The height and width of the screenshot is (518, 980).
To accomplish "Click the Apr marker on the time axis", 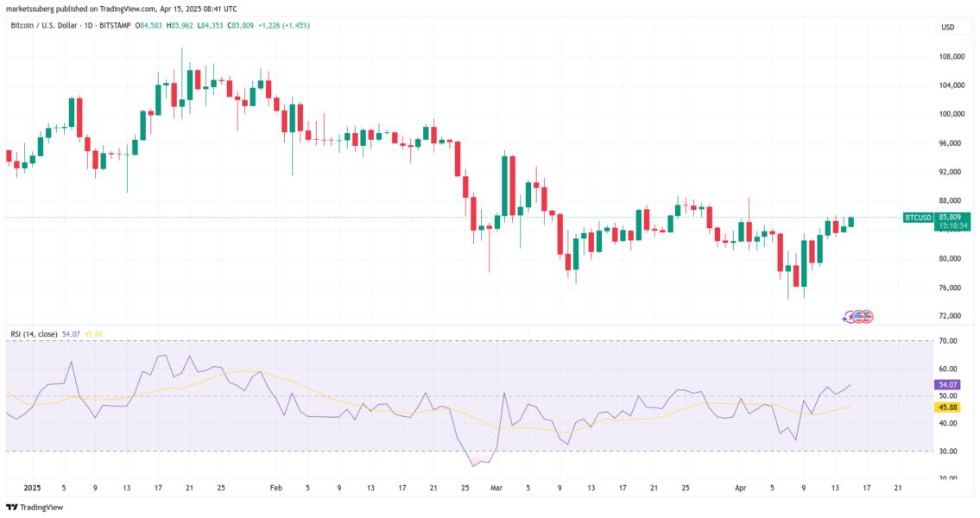I will pos(741,488).
